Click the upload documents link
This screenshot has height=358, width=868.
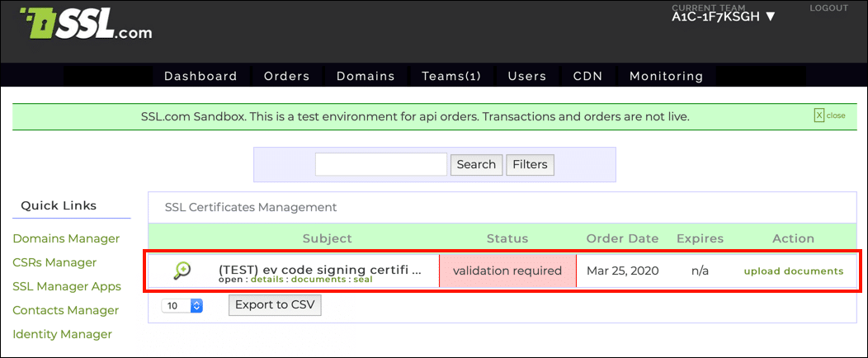(x=793, y=271)
